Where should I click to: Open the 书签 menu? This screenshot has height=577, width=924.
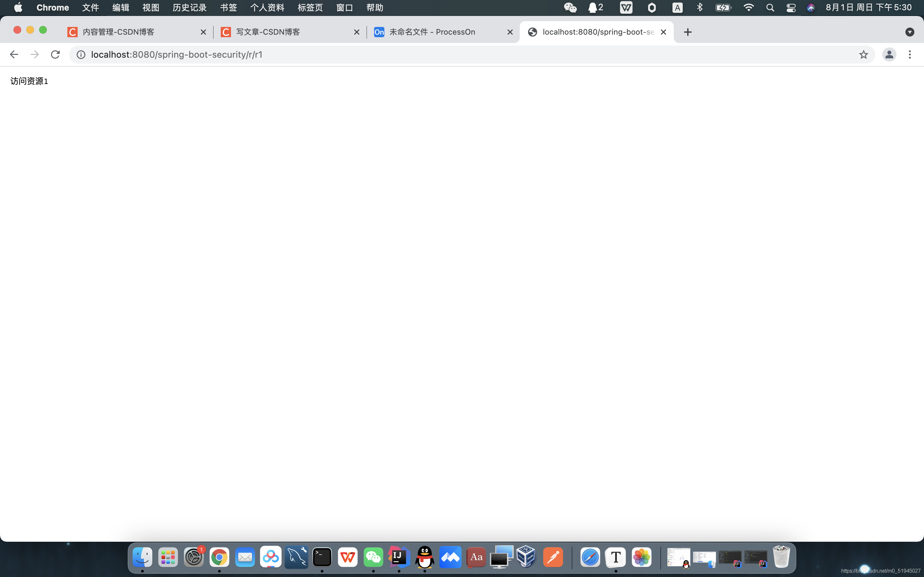[x=228, y=8]
